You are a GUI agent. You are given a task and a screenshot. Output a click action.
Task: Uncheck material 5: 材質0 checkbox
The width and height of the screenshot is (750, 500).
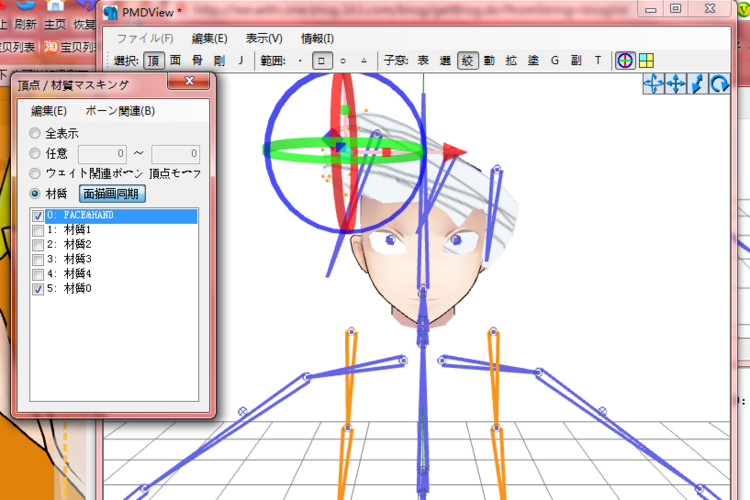(x=38, y=289)
